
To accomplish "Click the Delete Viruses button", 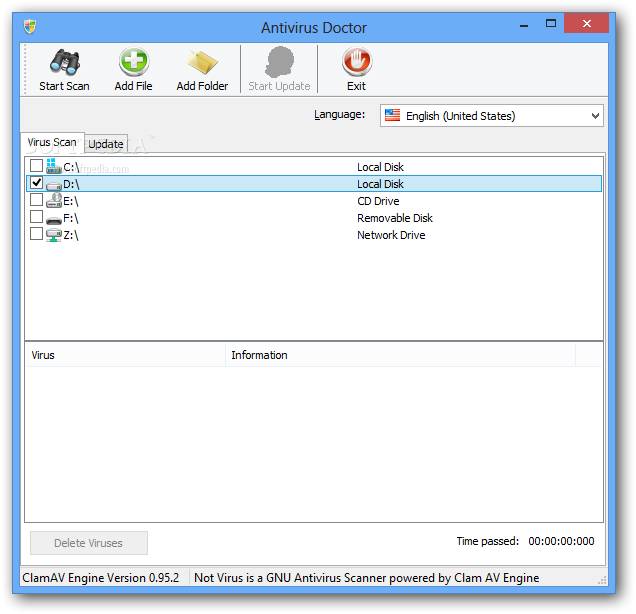I will [89, 543].
